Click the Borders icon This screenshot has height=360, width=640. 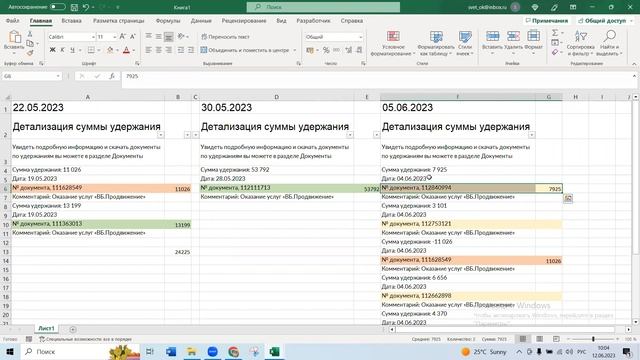click(x=91, y=50)
